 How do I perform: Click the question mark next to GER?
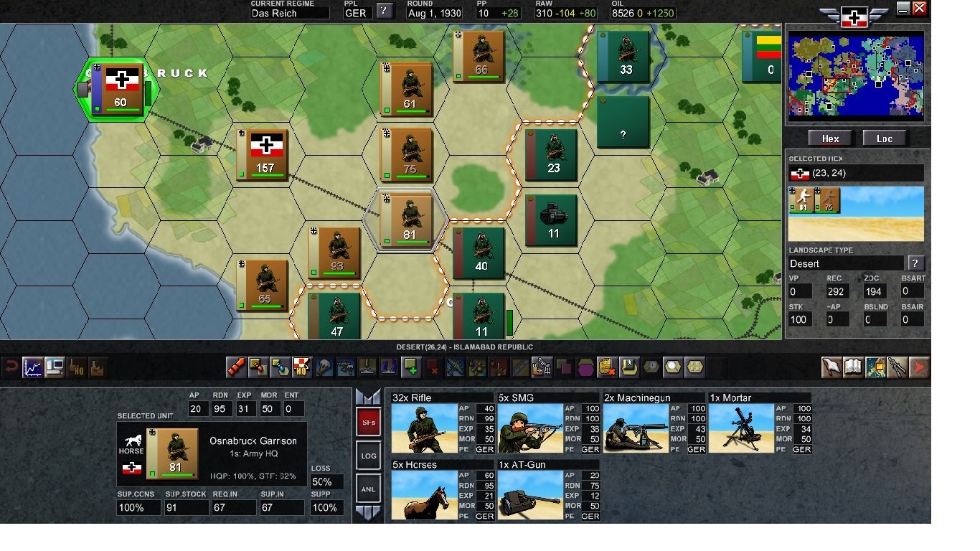click(x=385, y=11)
